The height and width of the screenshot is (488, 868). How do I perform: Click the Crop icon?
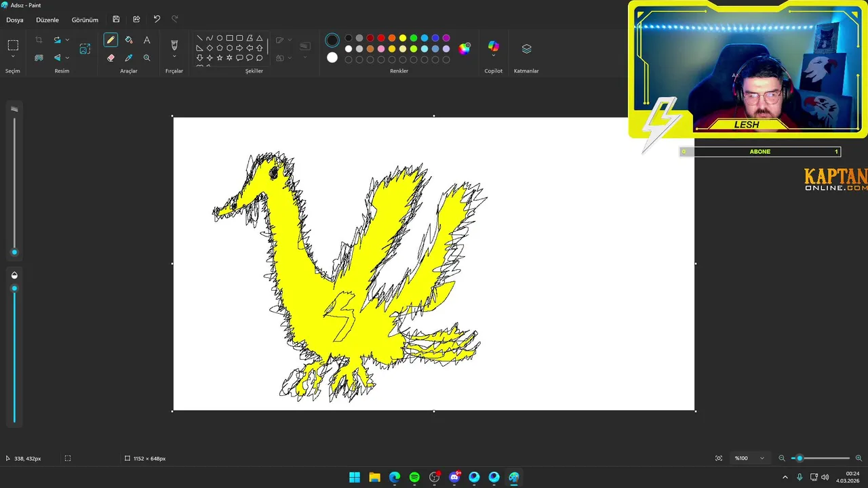click(39, 40)
